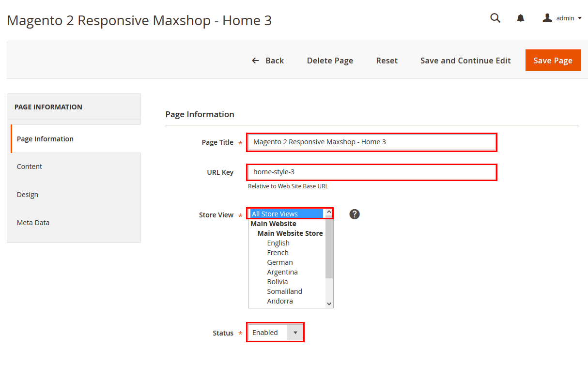This screenshot has width=588, height=381.
Task: Click the search magnifier icon
Action: [x=495, y=18]
